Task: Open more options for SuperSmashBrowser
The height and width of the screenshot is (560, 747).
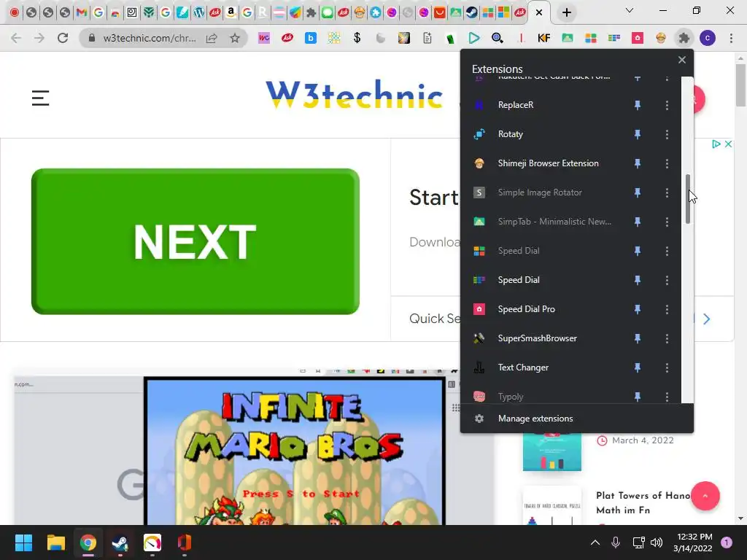Action: pos(667,338)
